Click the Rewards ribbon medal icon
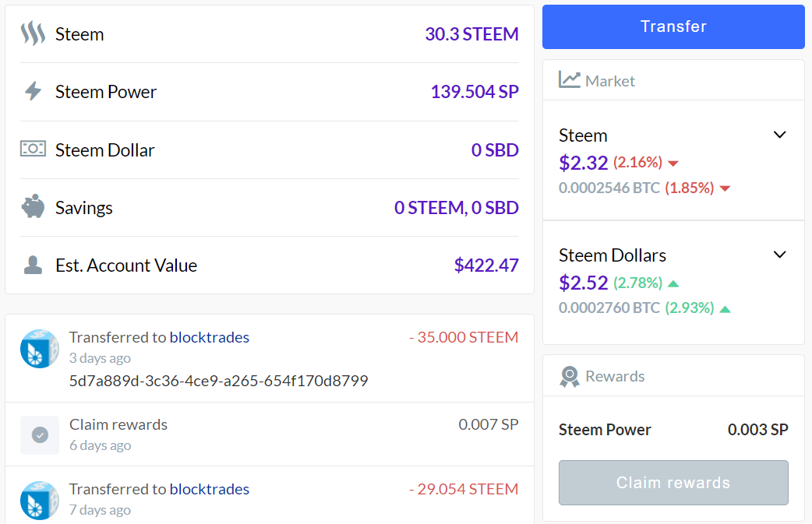The height and width of the screenshot is (524, 812). 569,377
